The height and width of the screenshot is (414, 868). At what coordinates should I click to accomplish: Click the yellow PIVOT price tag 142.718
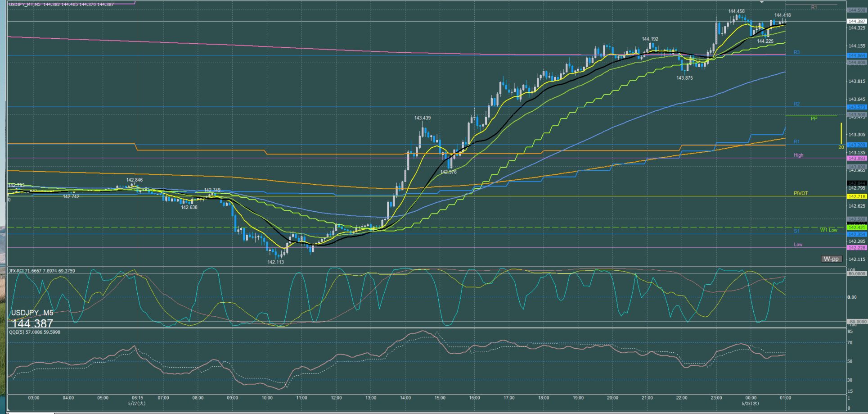(857, 197)
